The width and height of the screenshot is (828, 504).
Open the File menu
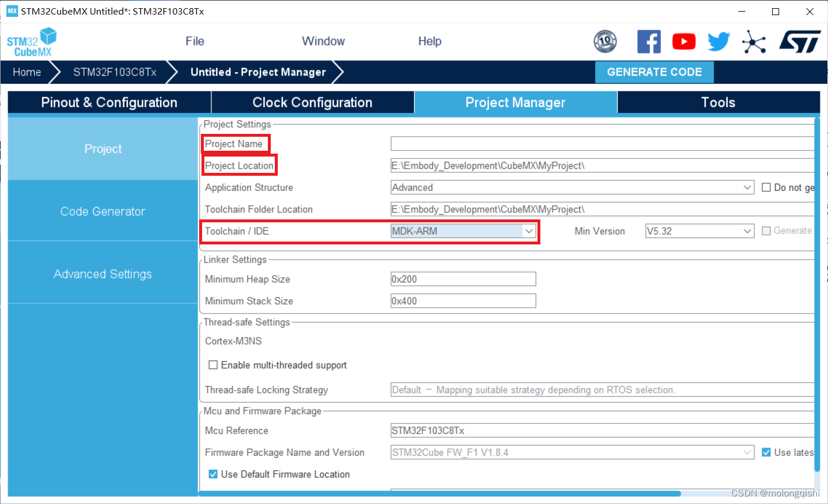point(194,41)
